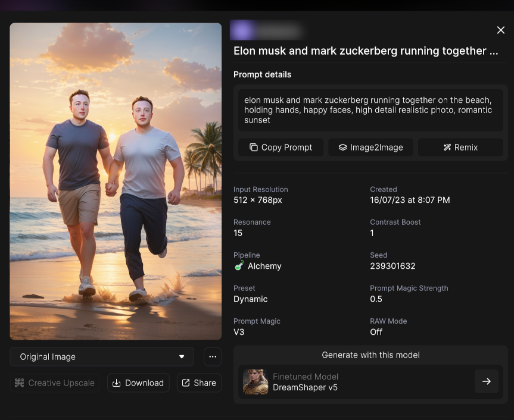Click the Prompt Magic V3 value
The image size is (514, 420).
point(239,332)
